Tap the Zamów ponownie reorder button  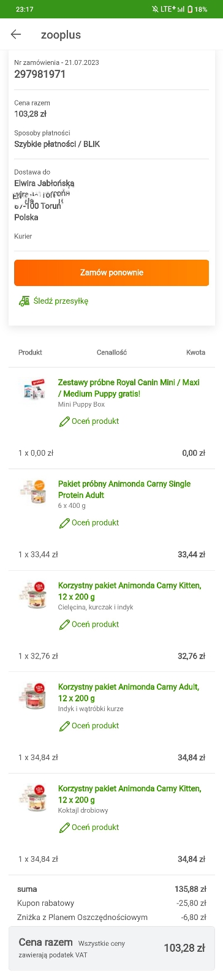[112, 273]
